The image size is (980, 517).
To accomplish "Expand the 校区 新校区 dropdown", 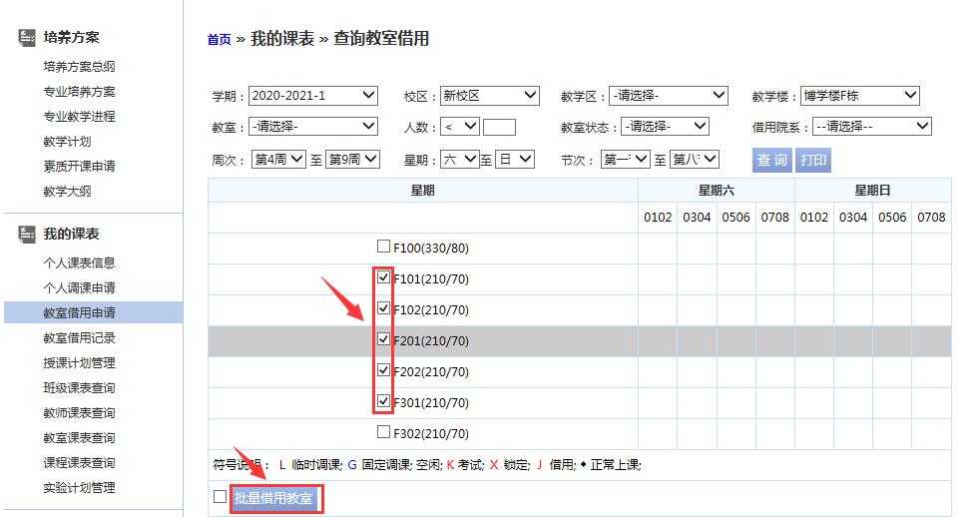I will click(x=489, y=96).
